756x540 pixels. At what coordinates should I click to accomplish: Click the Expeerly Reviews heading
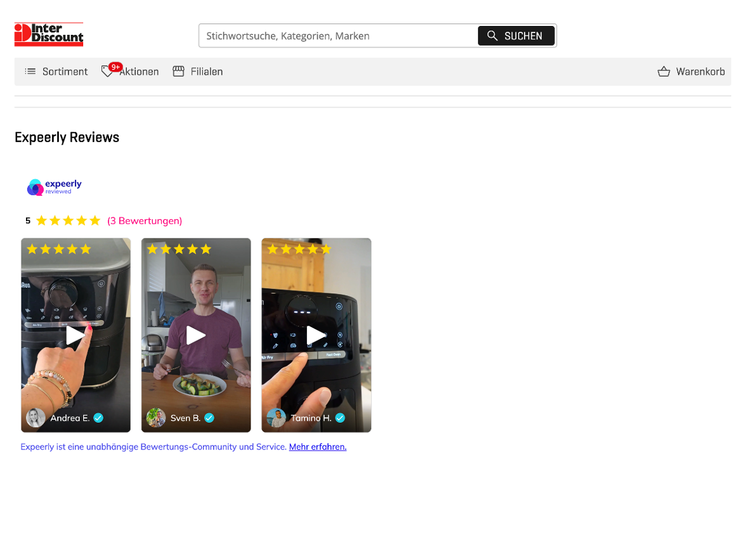67,138
